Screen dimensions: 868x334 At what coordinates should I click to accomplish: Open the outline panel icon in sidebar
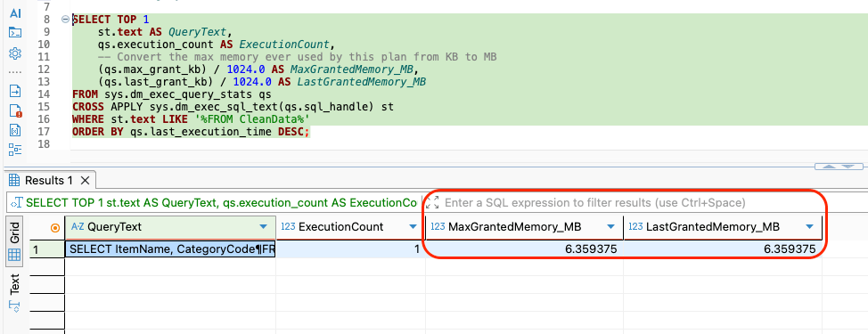[x=15, y=150]
